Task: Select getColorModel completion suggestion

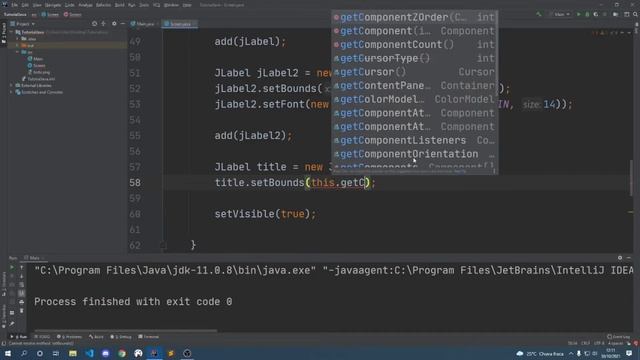Action: (x=414, y=99)
